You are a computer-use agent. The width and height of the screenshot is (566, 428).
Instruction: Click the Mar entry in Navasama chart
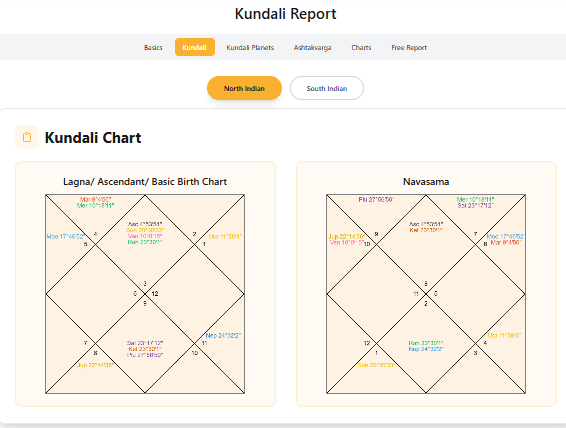pos(506,243)
